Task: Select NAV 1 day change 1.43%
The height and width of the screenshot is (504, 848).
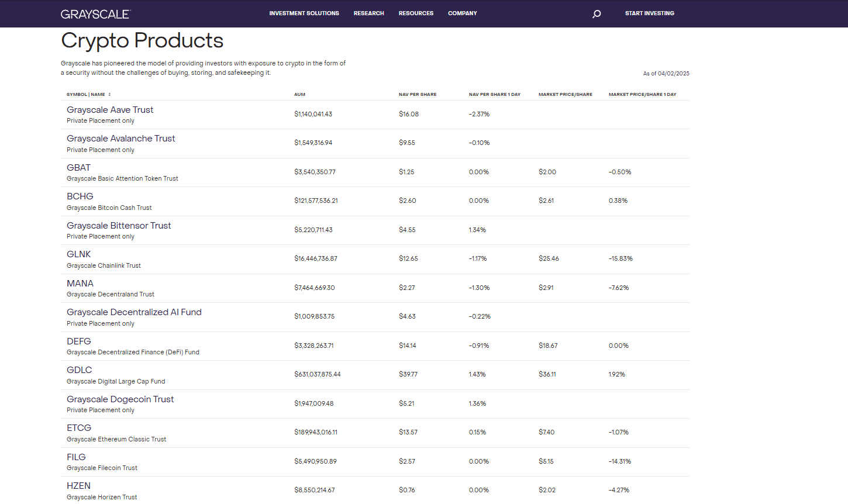Action: [477, 374]
